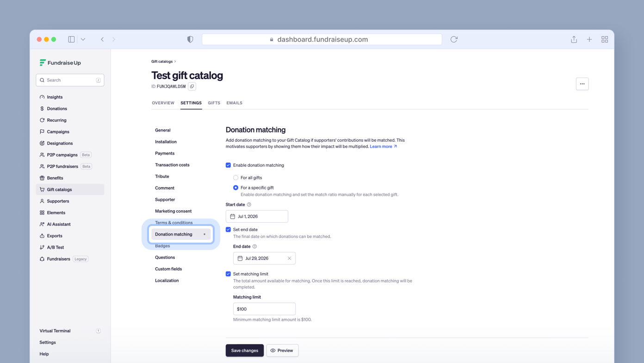The image size is (644, 363).
Task: Switch to the Emails tab
Action: click(x=234, y=103)
